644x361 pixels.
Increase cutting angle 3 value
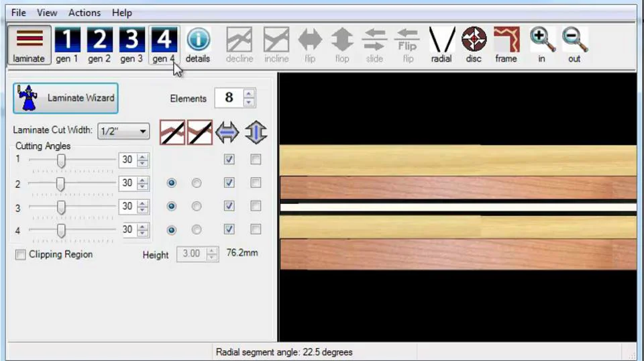coord(142,203)
